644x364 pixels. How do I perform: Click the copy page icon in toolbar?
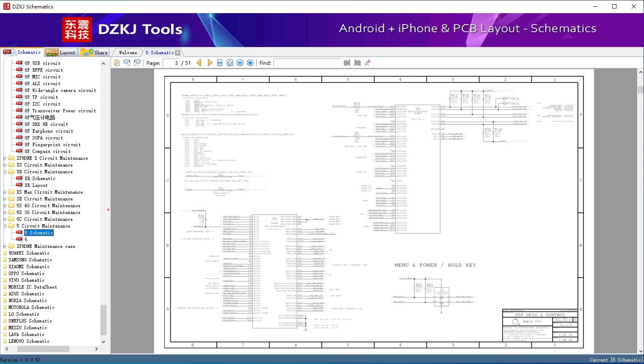tap(117, 63)
